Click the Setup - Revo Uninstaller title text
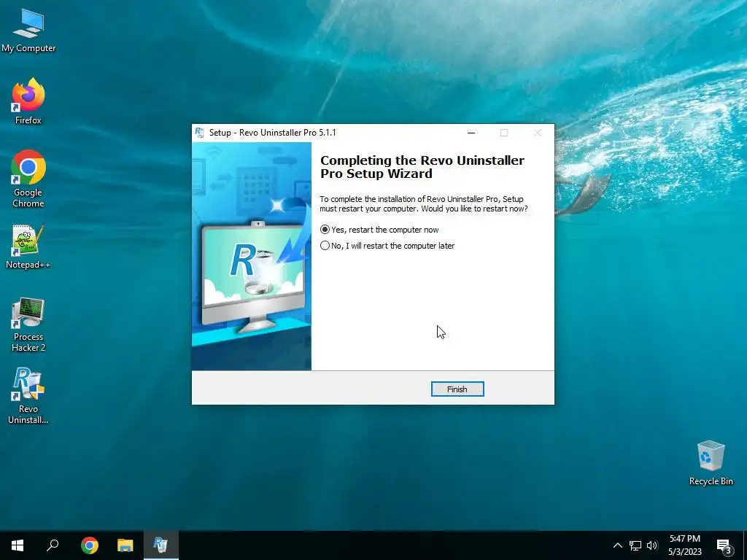This screenshot has height=560, width=747. coord(273,133)
